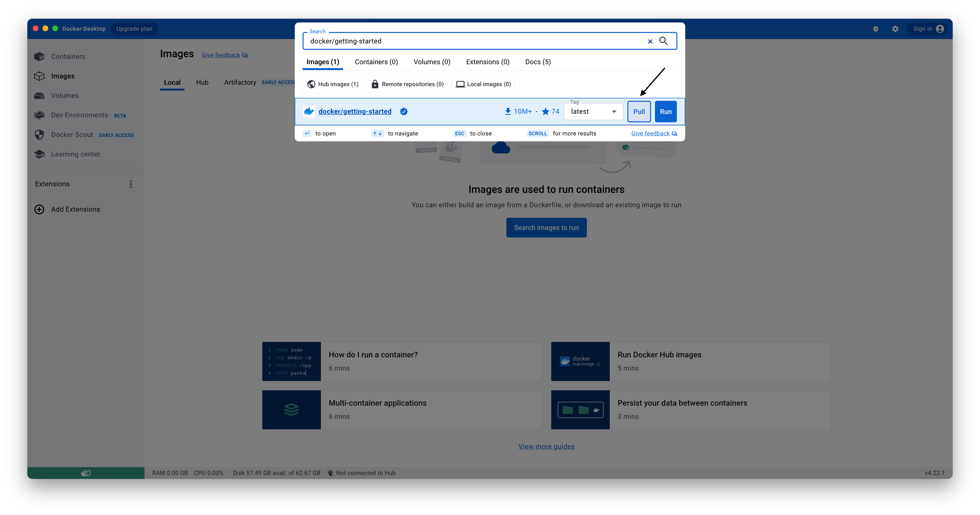
Task: Switch to the Images (1) search tab
Action: [x=323, y=62]
